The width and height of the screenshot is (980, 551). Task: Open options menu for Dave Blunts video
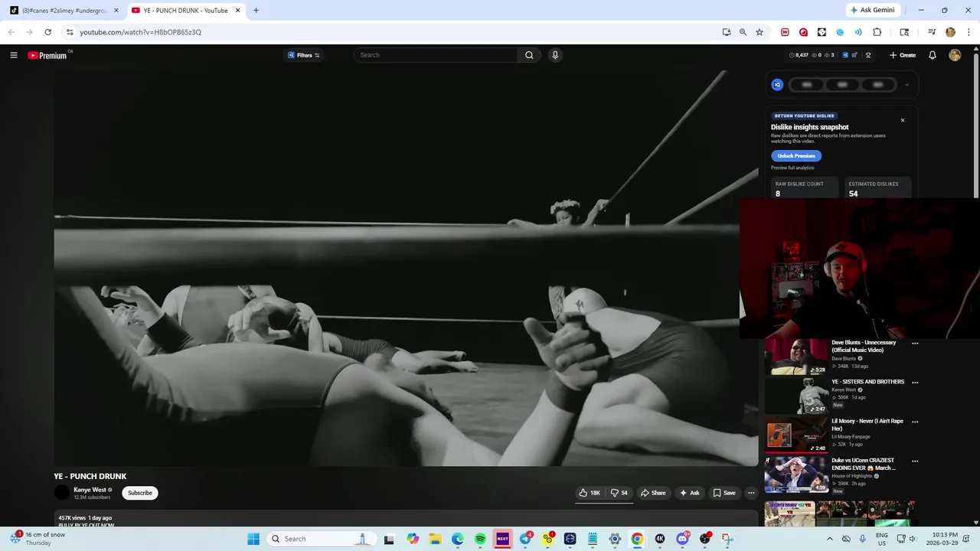[915, 344]
